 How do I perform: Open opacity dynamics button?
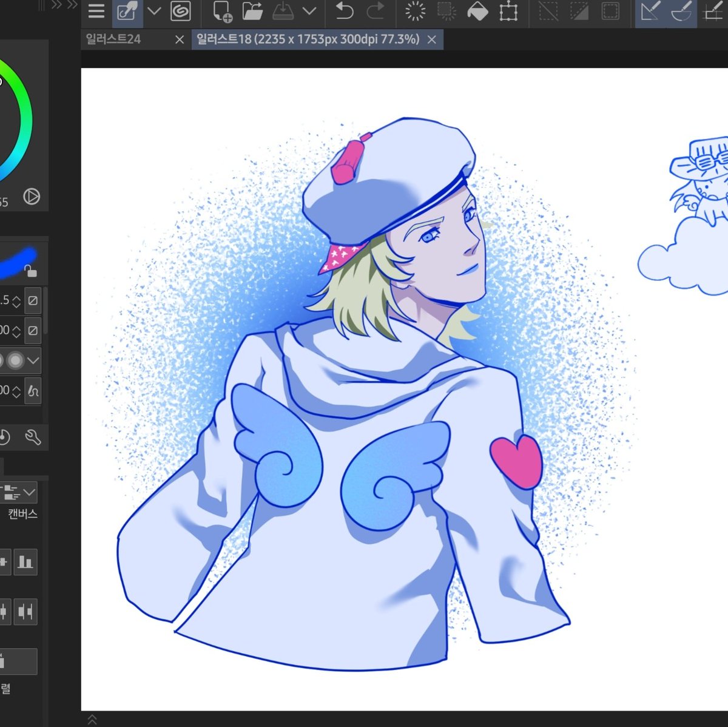(33, 330)
